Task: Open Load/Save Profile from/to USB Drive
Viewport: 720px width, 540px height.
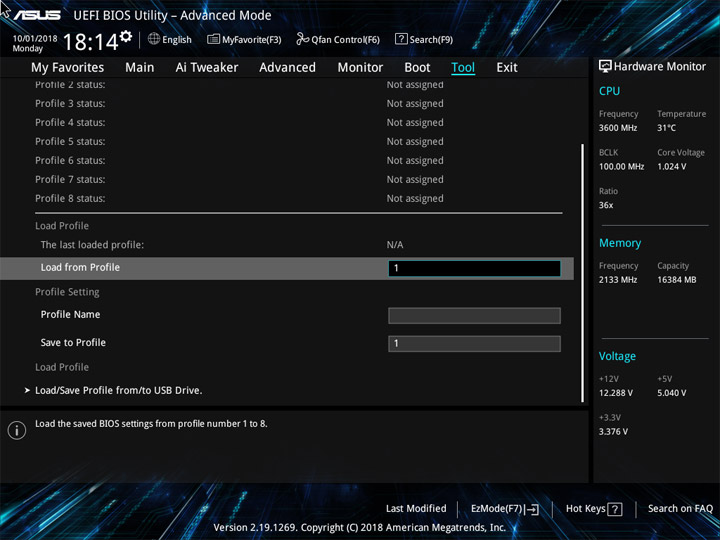Action: pyautogui.click(x=118, y=390)
